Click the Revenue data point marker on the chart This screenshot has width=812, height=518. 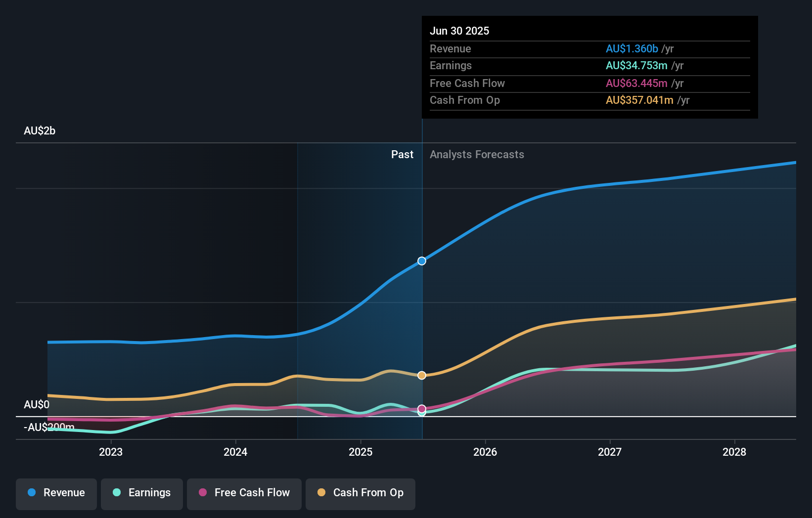pos(421,260)
